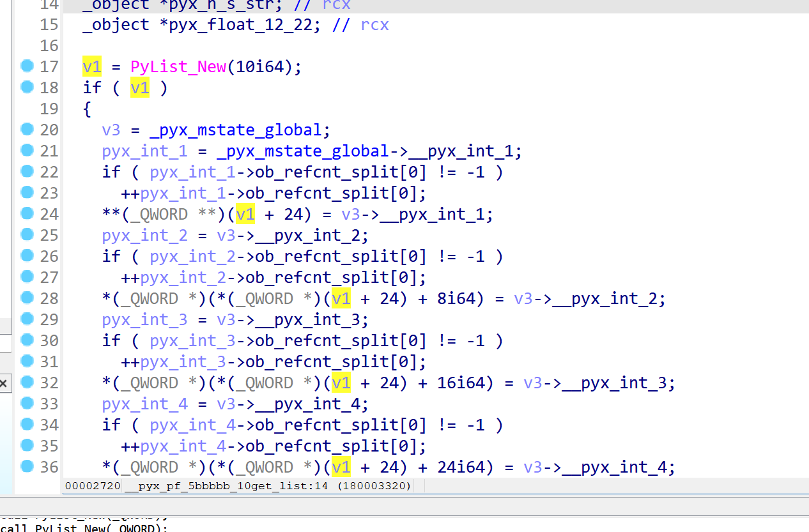Click highlighted v1 variable on line 17
809x532 pixels.
pyautogui.click(x=92, y=66)
